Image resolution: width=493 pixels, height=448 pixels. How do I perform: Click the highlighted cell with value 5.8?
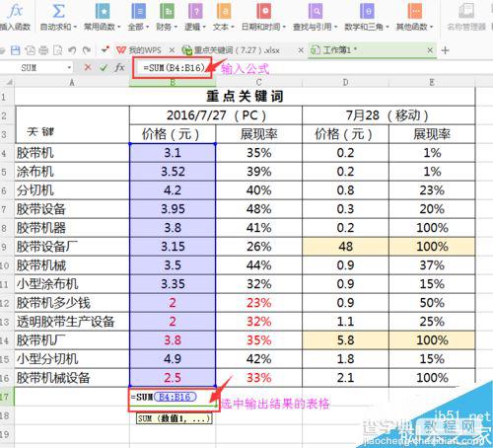345,340
